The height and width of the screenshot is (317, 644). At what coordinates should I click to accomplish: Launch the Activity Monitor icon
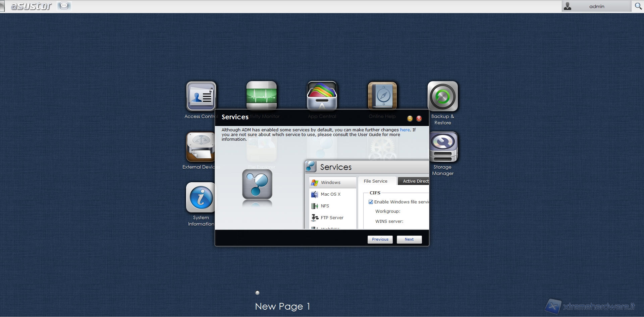[261, 95]
